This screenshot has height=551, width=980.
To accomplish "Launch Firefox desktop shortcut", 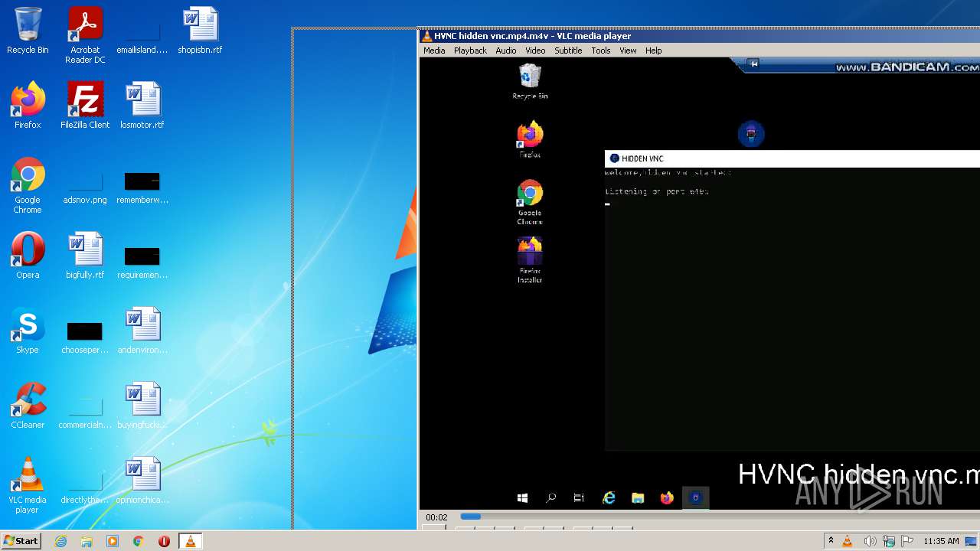I will pos(28,106).
